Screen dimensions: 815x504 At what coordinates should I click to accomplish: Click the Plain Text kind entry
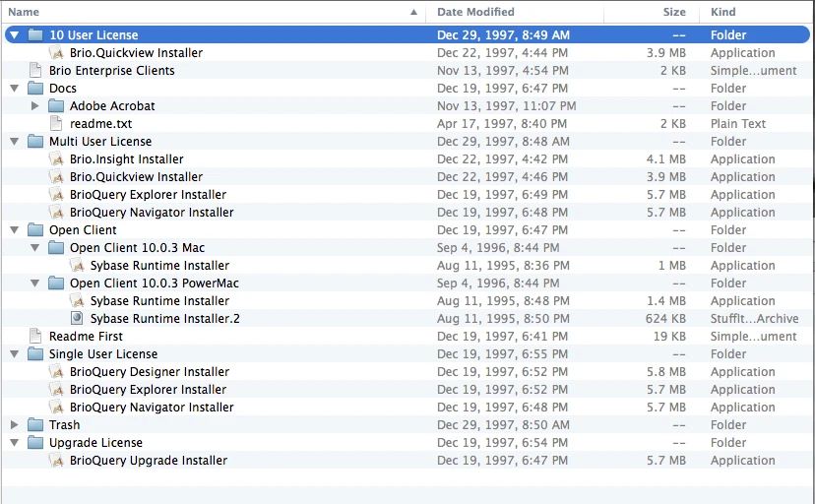click(x=738, y=124)
